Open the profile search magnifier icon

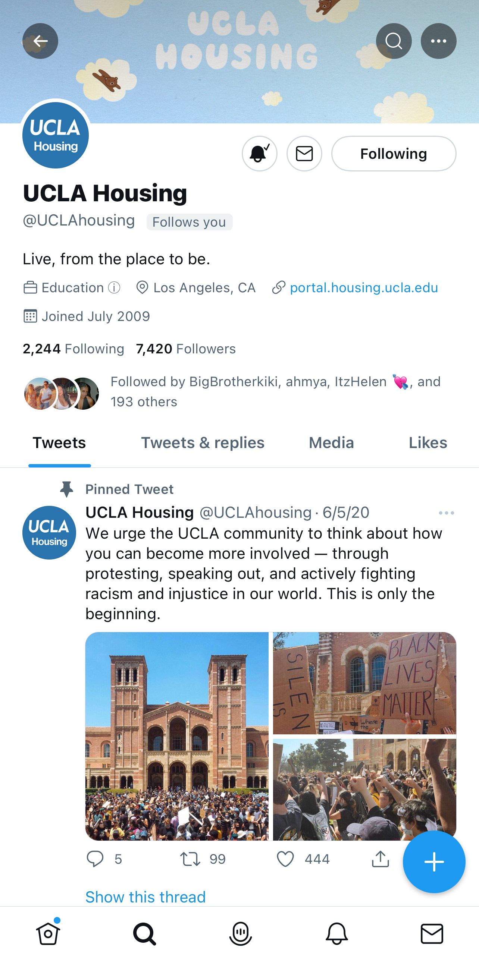394,41
